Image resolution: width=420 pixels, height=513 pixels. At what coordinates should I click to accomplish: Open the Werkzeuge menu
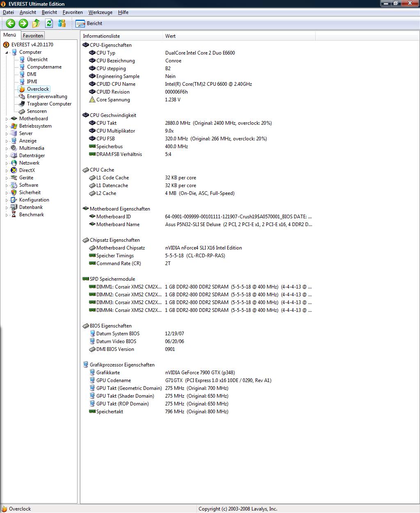coord(100,12)
